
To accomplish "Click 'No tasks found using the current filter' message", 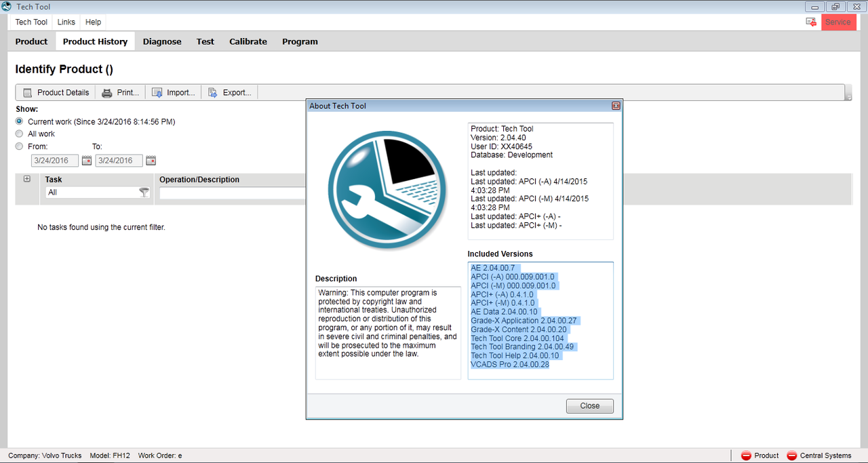I will (101, 227).
